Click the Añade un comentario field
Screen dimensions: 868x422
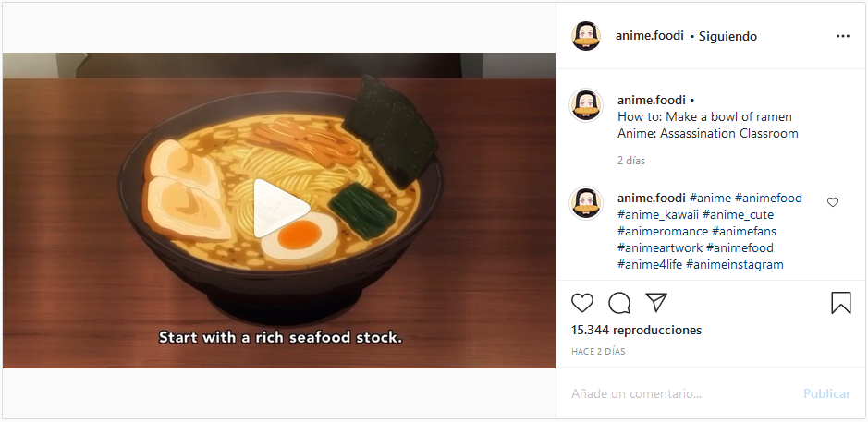click(683, 393)
